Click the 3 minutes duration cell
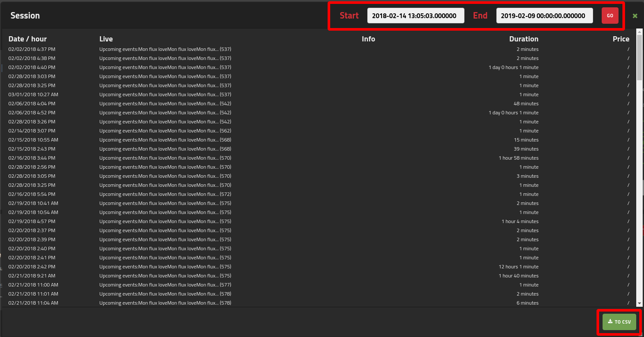The height and width of the screenshot is (337, 644). (527, 176)
